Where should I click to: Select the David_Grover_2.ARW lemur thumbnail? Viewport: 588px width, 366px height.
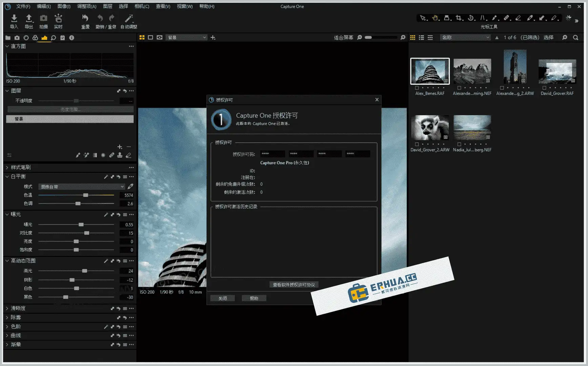tap(429, 128)
